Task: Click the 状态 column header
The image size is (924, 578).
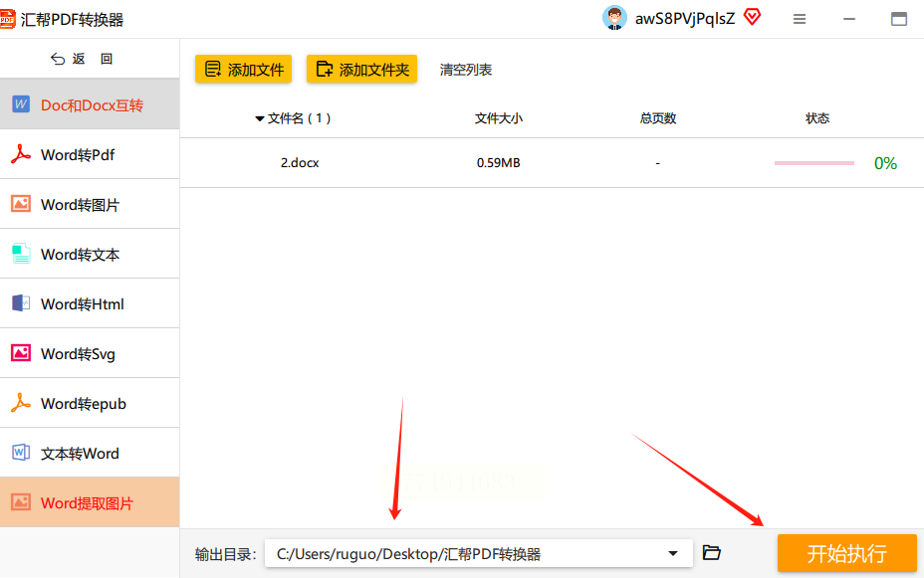Action: click(817, 118)
